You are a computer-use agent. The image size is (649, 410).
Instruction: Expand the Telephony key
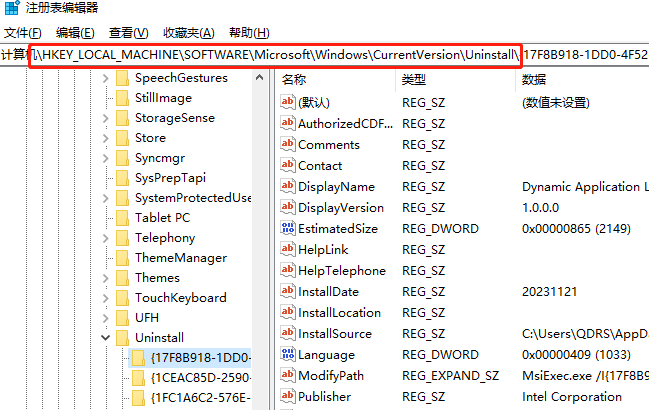(106, 238)
